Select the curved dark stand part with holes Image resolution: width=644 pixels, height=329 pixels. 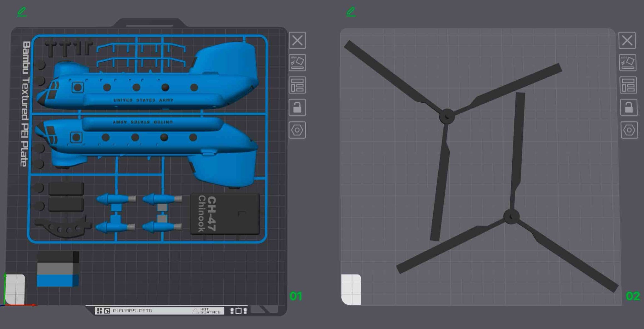click(x=63, y=228)
